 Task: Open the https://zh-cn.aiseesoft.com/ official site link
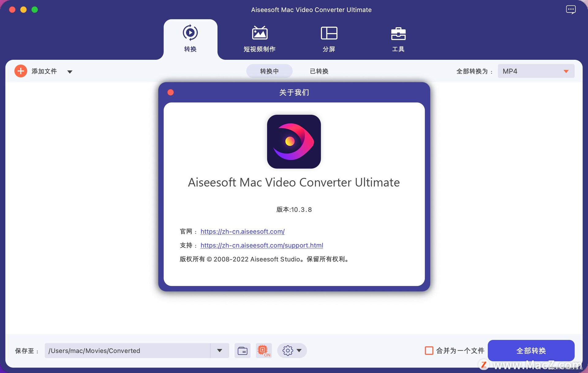(243, 231)
